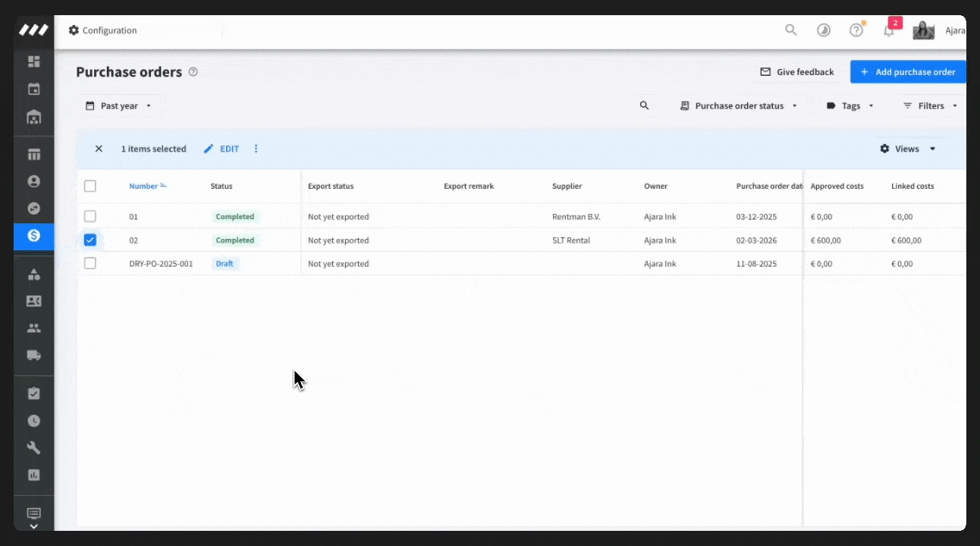Open the shapes equipment icon in the sidebar
Viewport: 980px width, 546px height.
click(33, 275)
